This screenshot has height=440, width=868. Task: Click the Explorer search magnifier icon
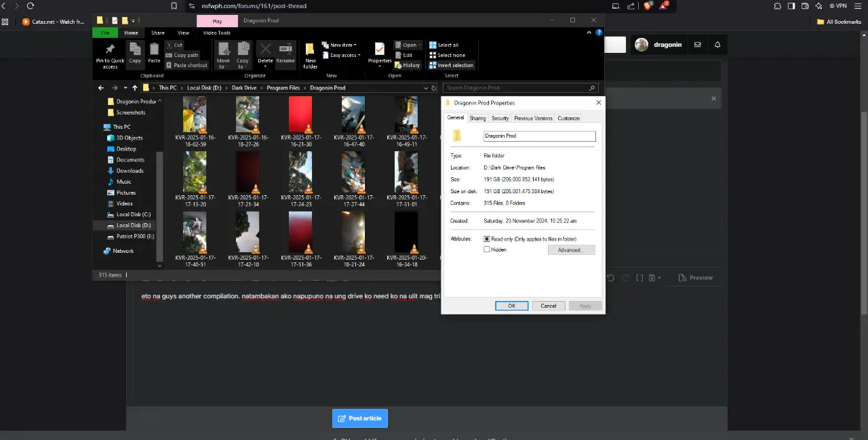click(x=592, y=87)
